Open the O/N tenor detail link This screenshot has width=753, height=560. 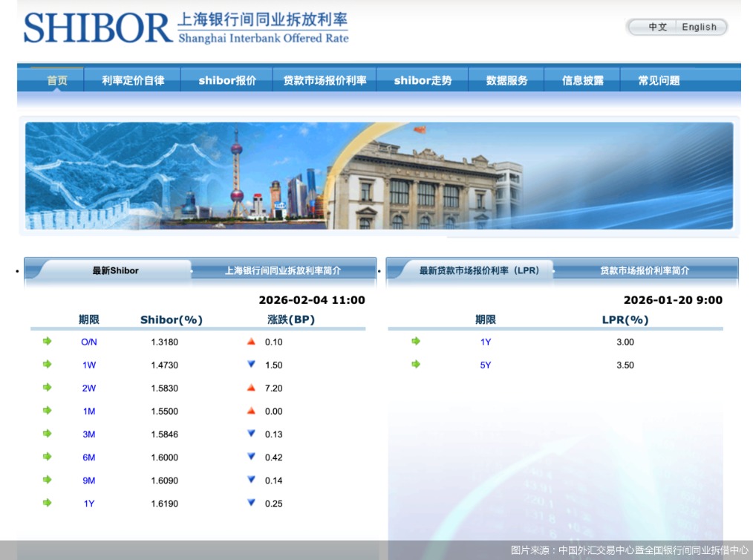tap(88, 342)
